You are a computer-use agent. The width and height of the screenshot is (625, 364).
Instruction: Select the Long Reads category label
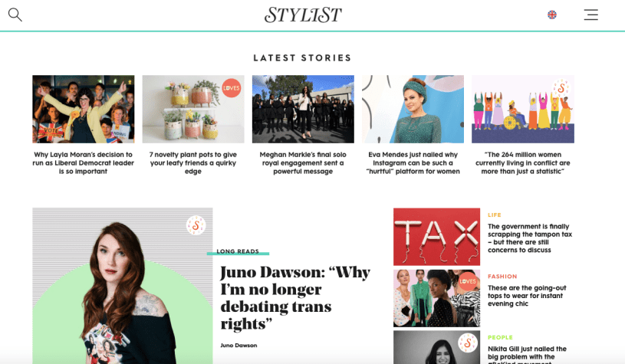[238, 251]
